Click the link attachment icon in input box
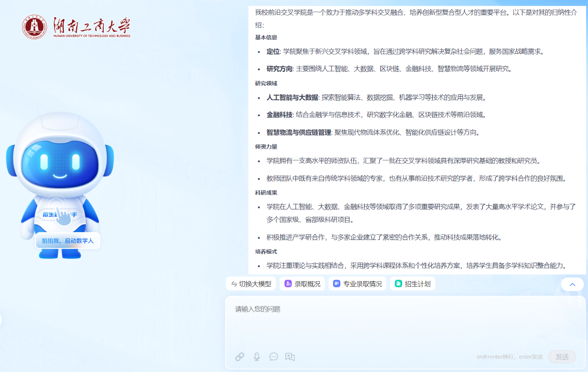Image resolution: width=588 pixels, height=372 pixels. pos(240,357)
